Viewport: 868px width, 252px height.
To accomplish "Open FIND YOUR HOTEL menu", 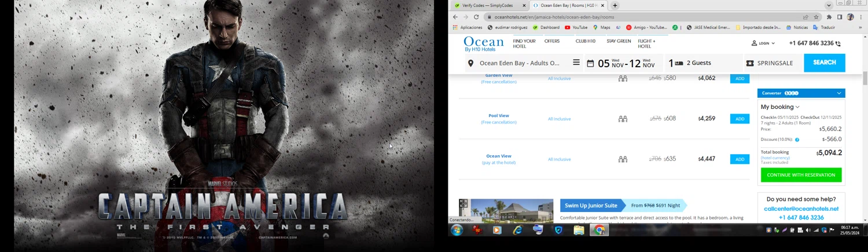I will [524, 43].
